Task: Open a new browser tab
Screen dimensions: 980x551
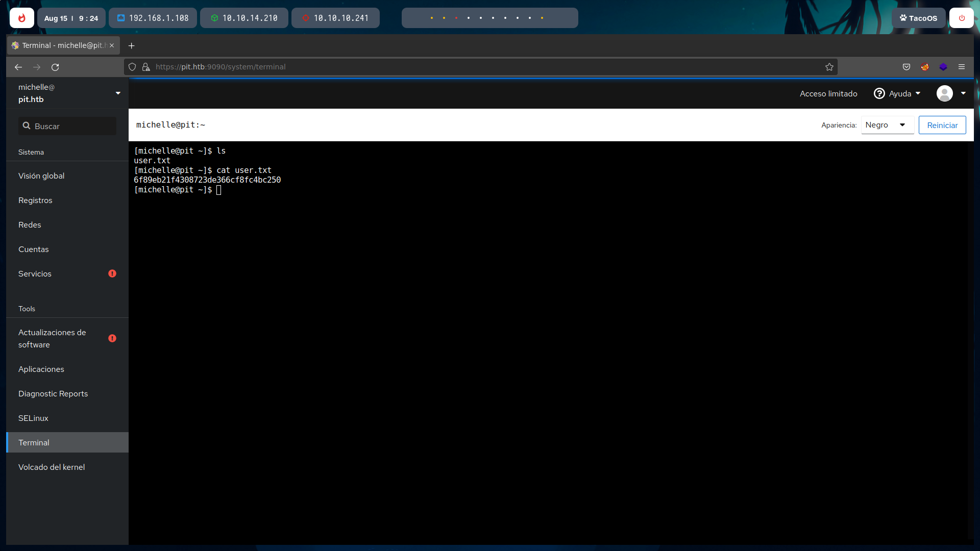Action: (x=131, y=46)
